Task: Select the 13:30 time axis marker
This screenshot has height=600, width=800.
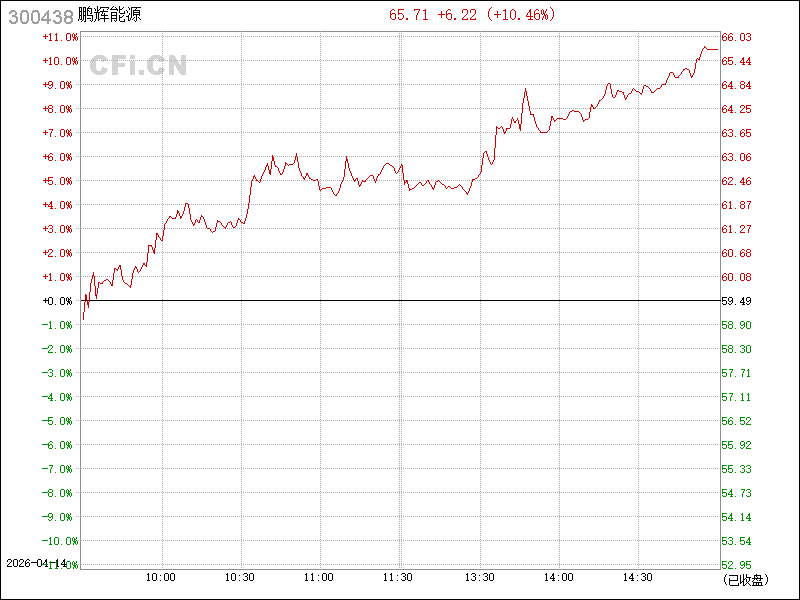Action: (479, 577)
